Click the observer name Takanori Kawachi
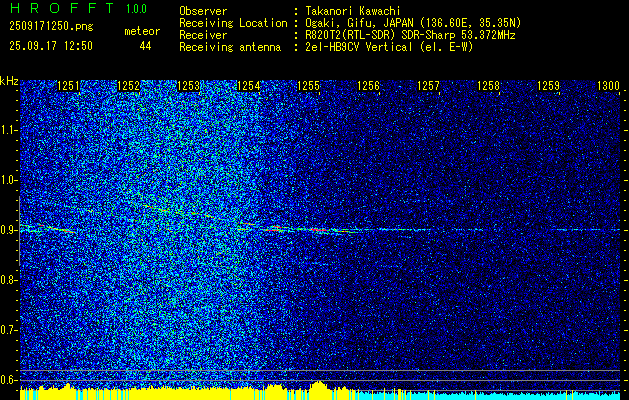 pyautogui.click(x=352, y=11)
